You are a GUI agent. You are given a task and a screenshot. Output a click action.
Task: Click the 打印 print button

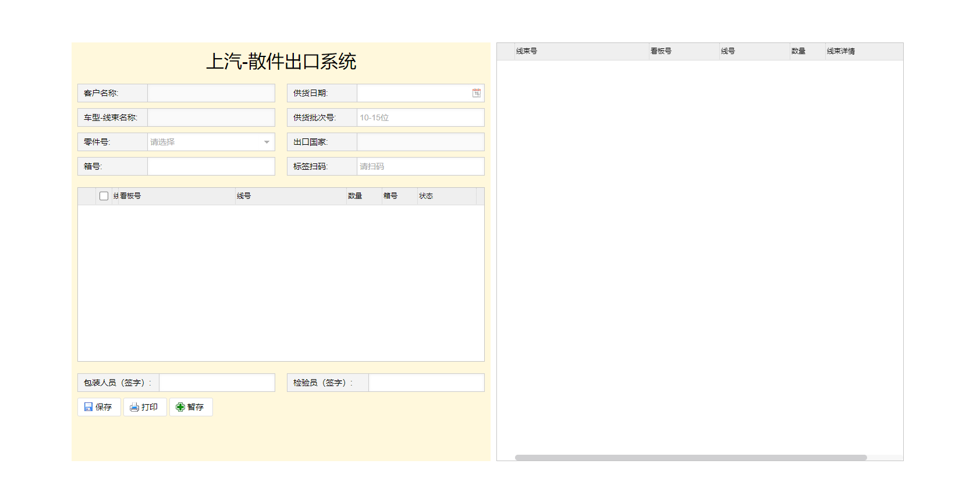[x=145, y=407]
